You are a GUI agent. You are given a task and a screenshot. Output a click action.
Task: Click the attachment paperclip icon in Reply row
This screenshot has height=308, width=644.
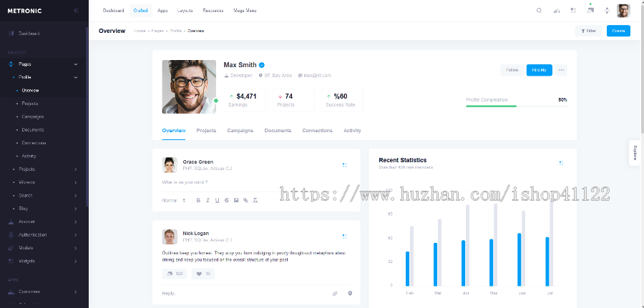[x=335, y=294]
